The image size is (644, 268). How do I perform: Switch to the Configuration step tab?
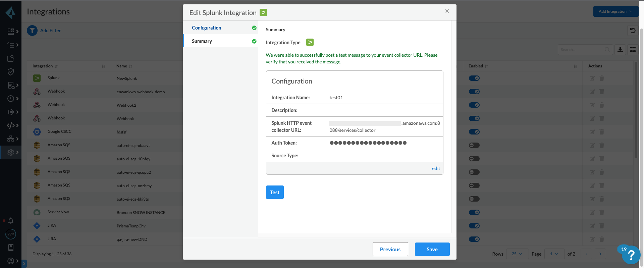pos(207,28)
